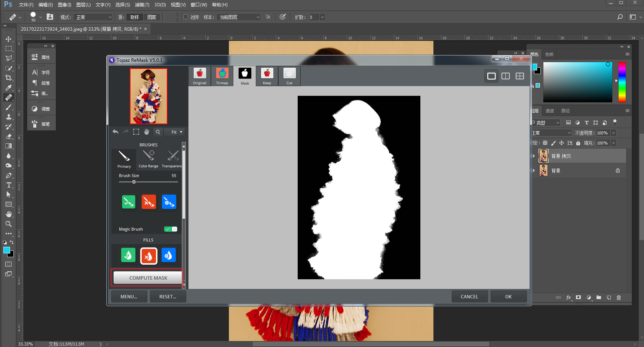Click the create new layer icon

(609, 298)
